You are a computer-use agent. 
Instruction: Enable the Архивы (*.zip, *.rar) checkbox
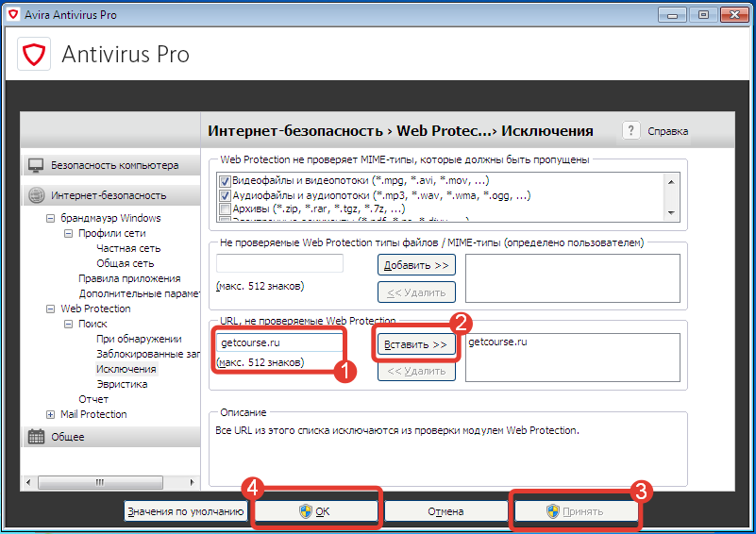coord(225,209)
